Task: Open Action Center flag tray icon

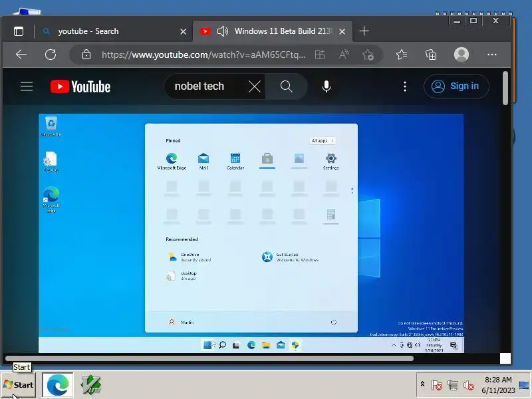Action: point(437,385)
